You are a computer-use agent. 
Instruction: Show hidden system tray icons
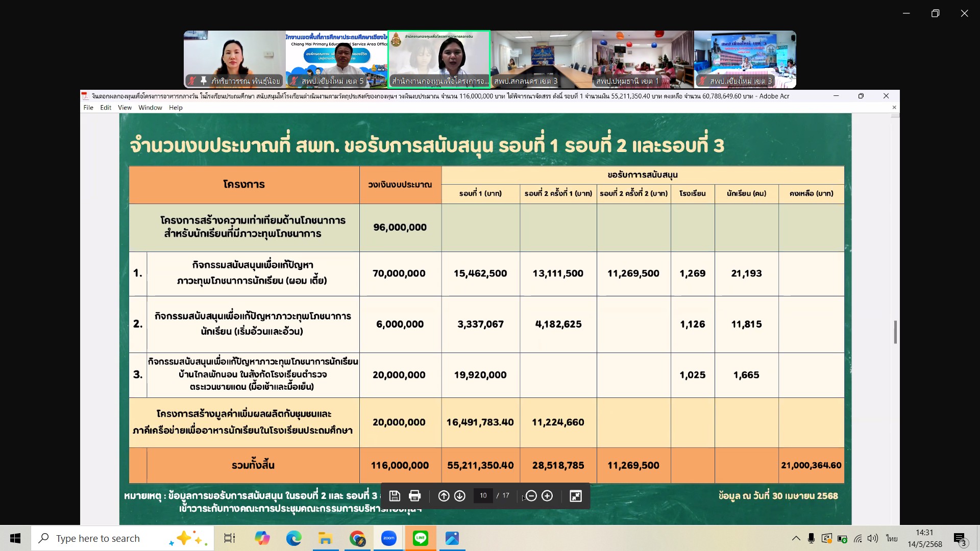point(796,538)
